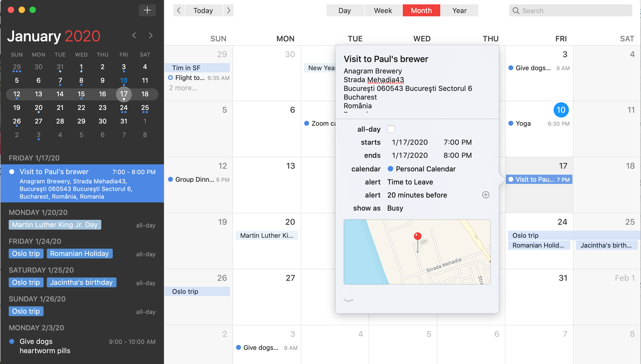
Task: Show previous month in mini calendar
Action: pos(134,35)
